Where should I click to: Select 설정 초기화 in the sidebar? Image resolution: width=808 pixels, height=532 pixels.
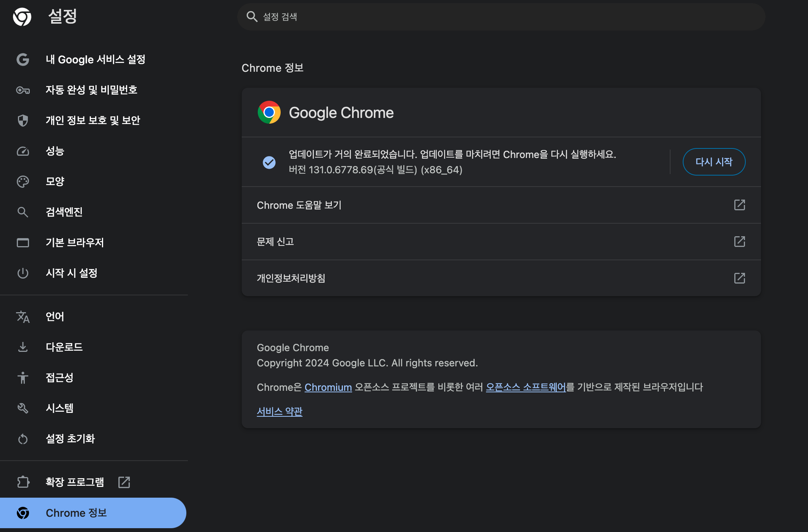[x=70, y=439]
